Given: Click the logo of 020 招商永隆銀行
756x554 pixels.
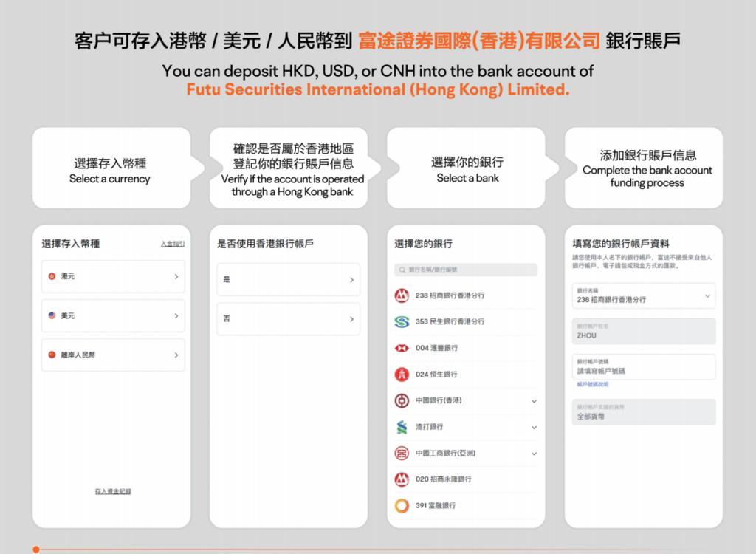Looking at the screenshot, I should (402, 479).
